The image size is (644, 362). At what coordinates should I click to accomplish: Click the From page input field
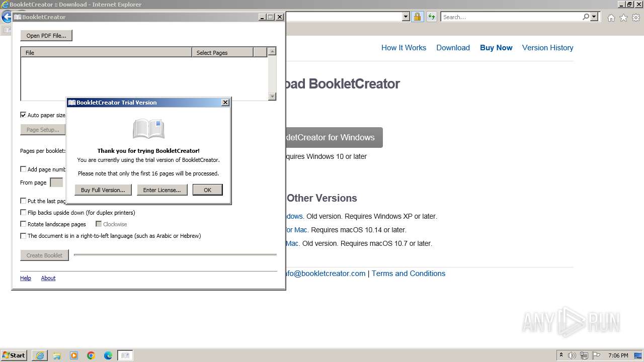(57, 183)
